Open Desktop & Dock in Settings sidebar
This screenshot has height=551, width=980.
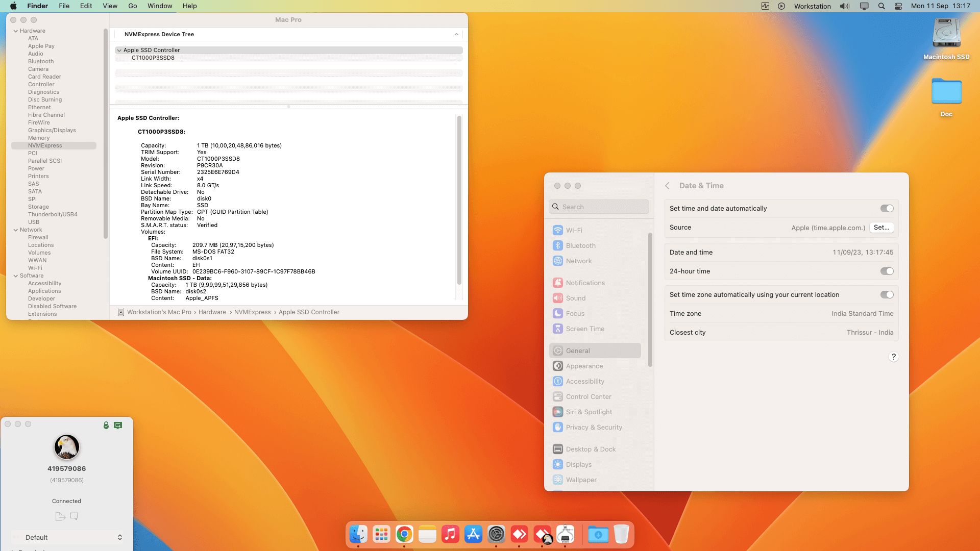[595, 449]
